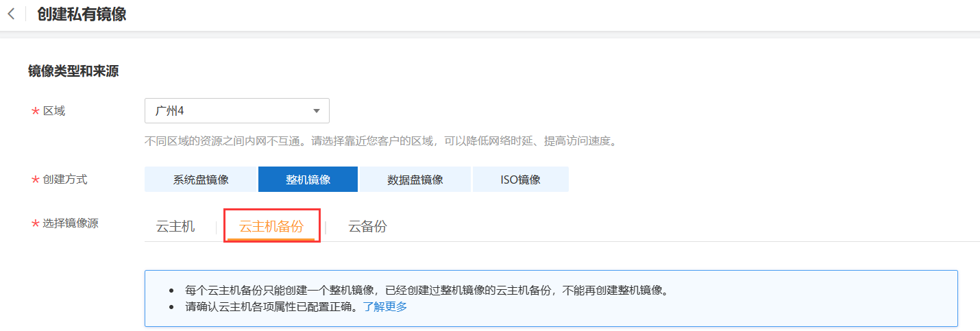980x331 pixels.
Task: Select 整机镜像 creation method
Action: 308,180
